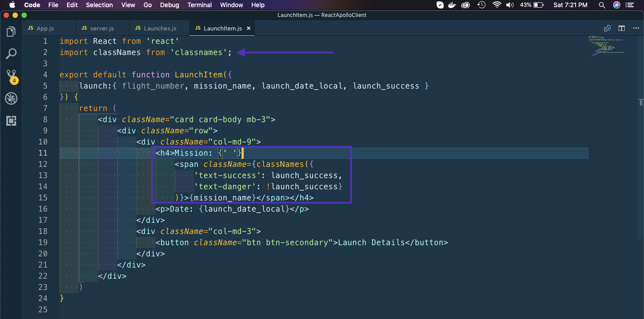Click the JS icon on the server.js tab

click(84, 28)
